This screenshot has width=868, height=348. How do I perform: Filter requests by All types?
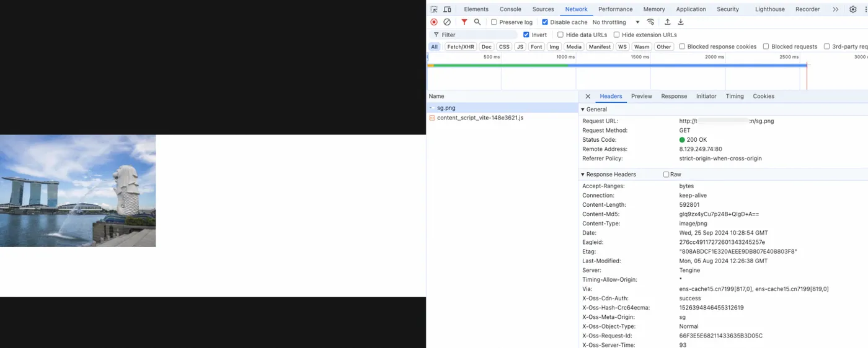click(435, 47)
